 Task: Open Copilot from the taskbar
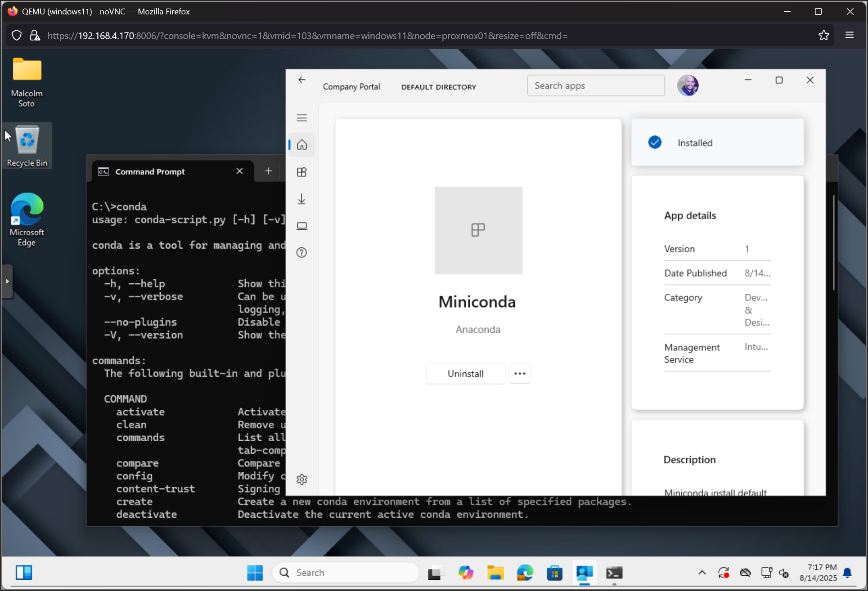click(x=465, y=573)
